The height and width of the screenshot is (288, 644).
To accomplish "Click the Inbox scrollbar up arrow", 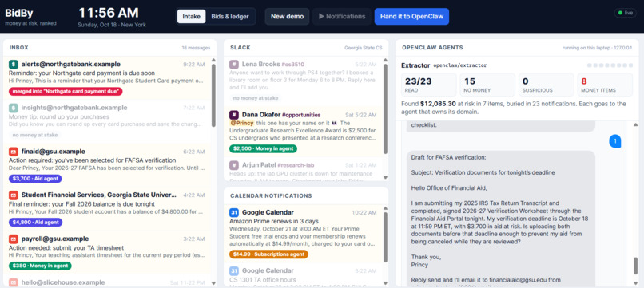I will pos(213,61).
